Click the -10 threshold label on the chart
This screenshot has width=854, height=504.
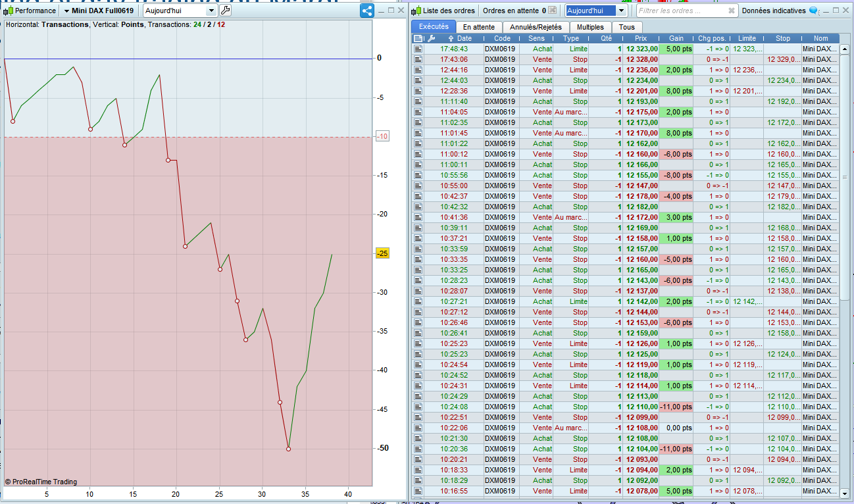(x=382, y=136)
